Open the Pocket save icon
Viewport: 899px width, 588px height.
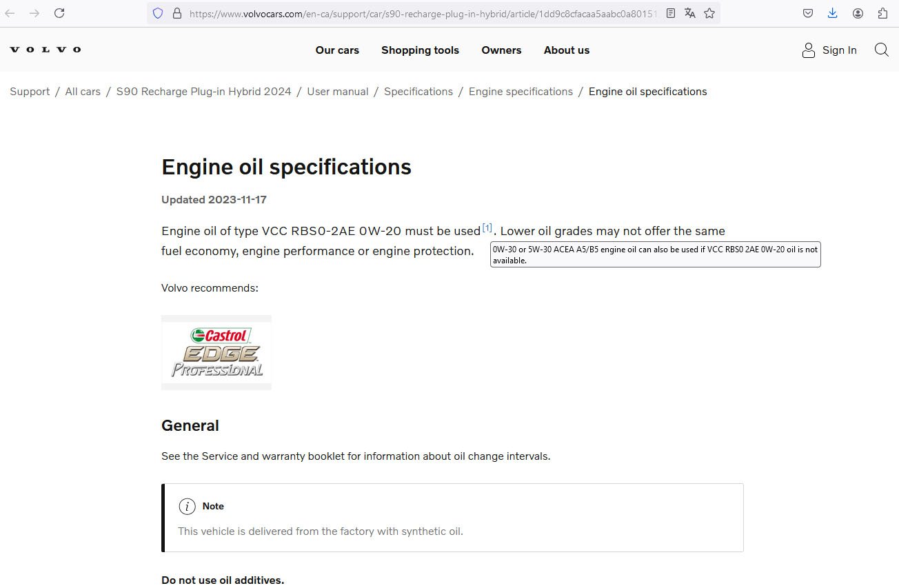point(808,13)
